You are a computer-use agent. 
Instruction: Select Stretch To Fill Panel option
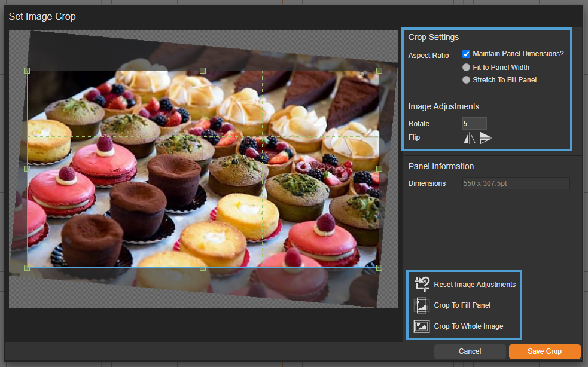coord(467,80)
